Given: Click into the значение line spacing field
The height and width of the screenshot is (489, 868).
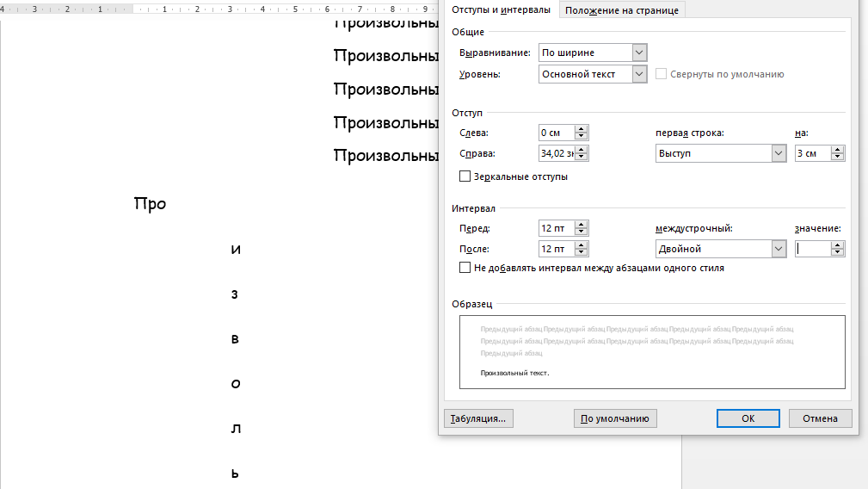Looking at the screenshot, I should point(813,249).
